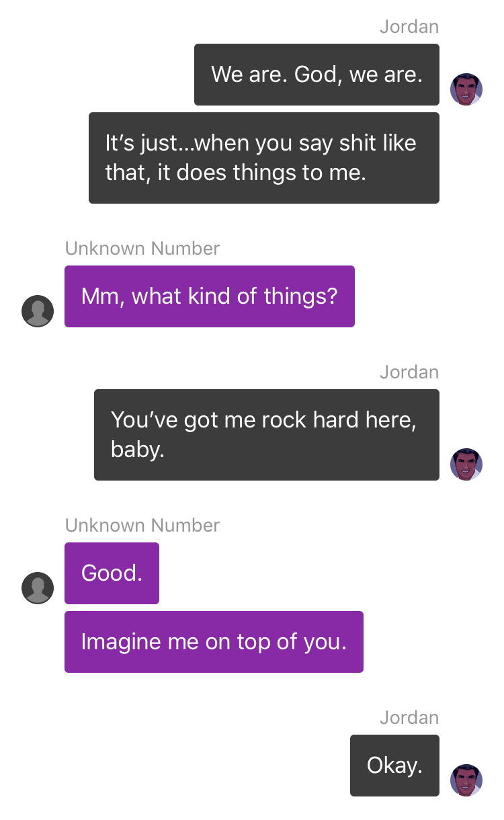Tap the words 'that, it does things to me.'

236,173
